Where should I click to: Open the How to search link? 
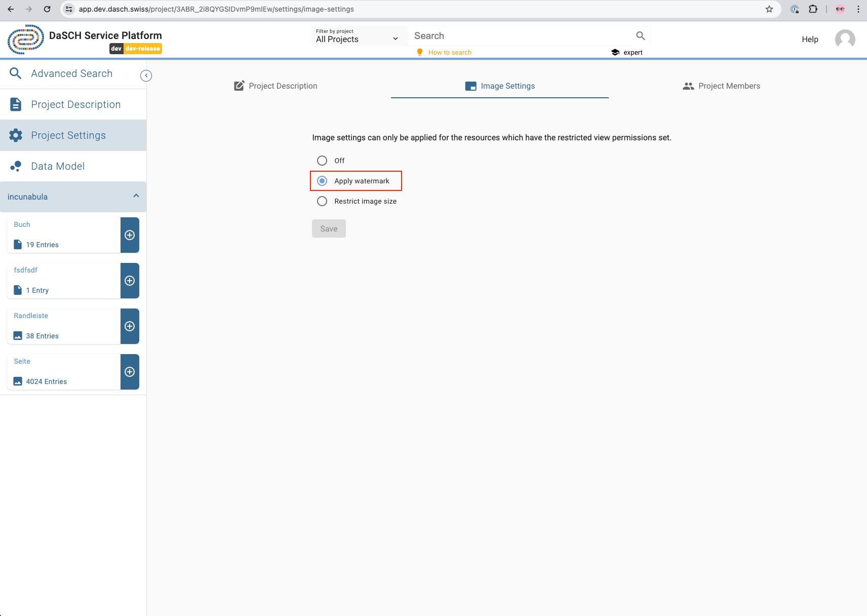click(x=450, y=52)
